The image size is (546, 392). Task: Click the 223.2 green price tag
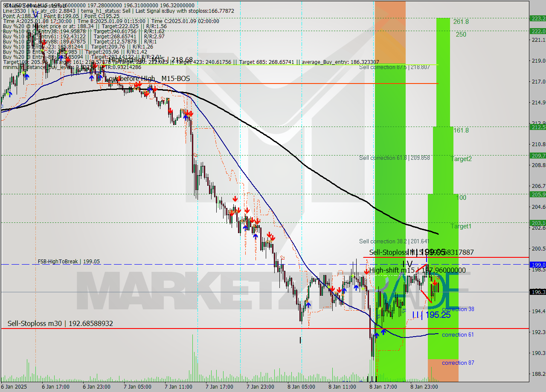click(537, 18)
